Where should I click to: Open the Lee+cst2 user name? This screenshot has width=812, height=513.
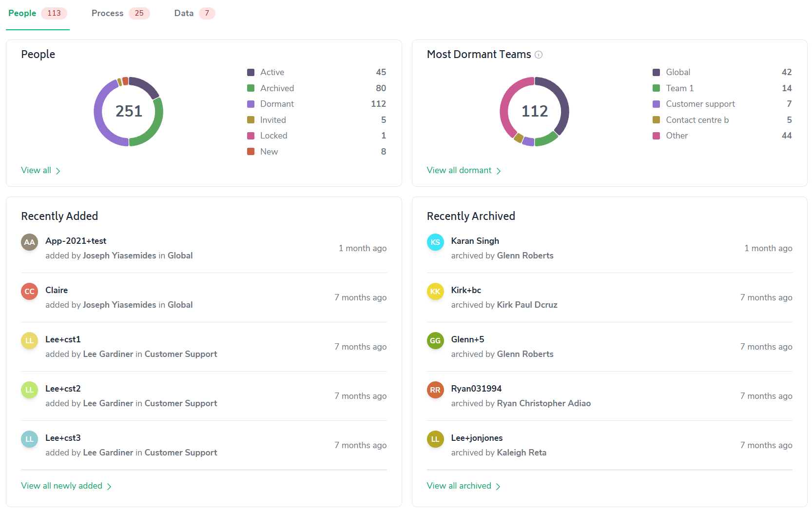pos(63,389)
